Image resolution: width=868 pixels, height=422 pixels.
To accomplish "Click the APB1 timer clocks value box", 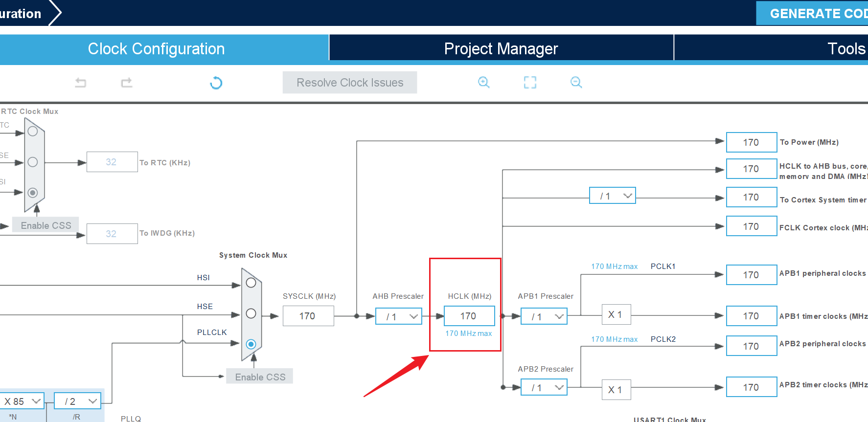I will point(752,316).
